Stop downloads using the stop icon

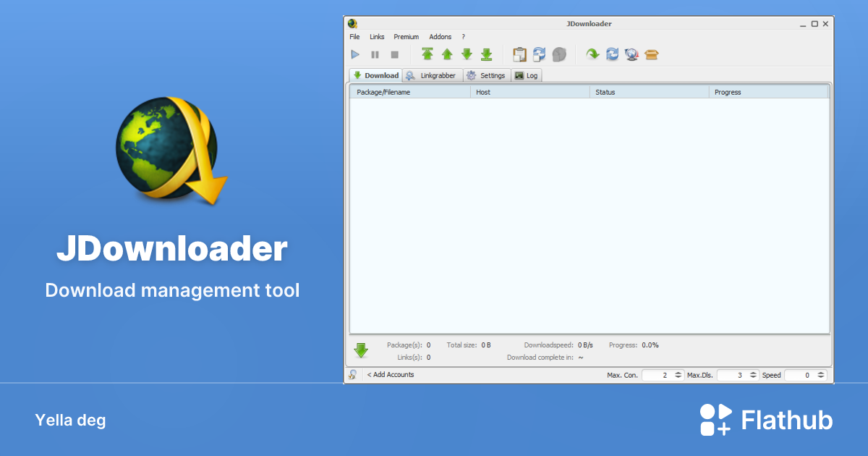pos(394,54)
